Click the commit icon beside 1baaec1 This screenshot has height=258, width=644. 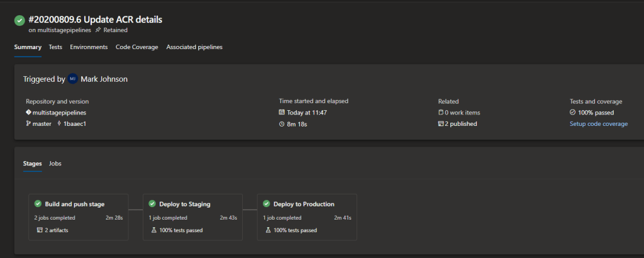pos(58,124)
